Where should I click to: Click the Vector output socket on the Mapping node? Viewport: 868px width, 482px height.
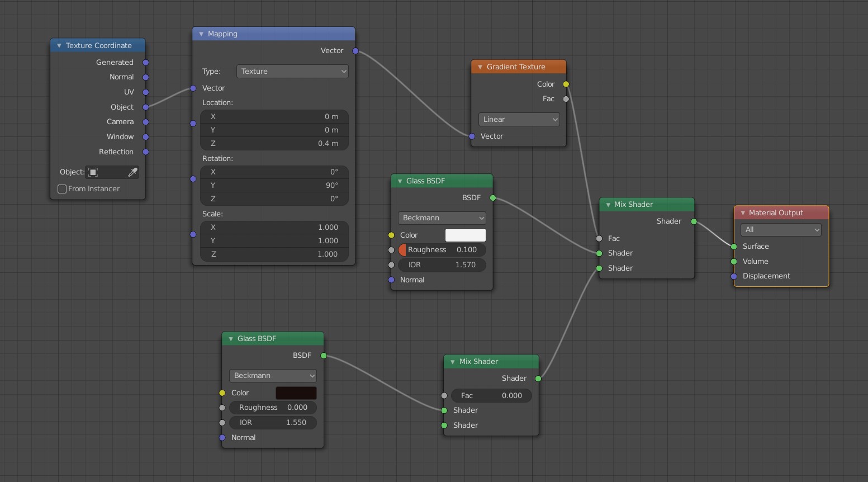click(355, 51)
